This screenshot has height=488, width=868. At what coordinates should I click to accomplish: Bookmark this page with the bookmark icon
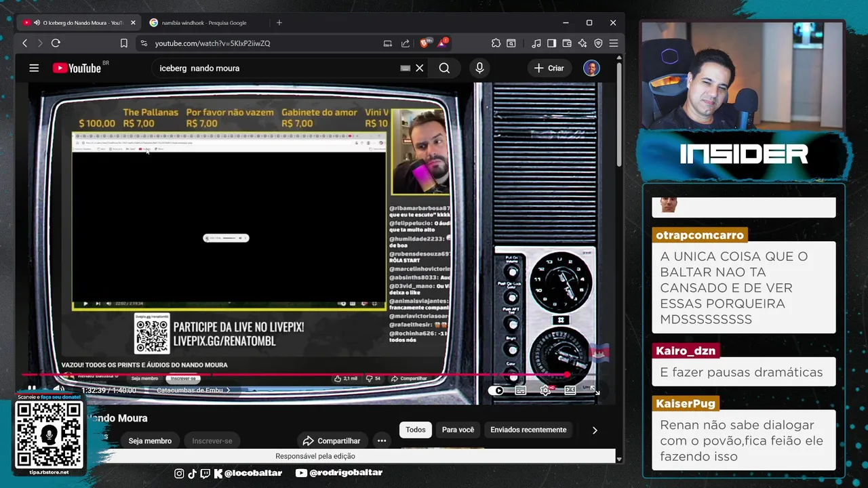[123, 43]
